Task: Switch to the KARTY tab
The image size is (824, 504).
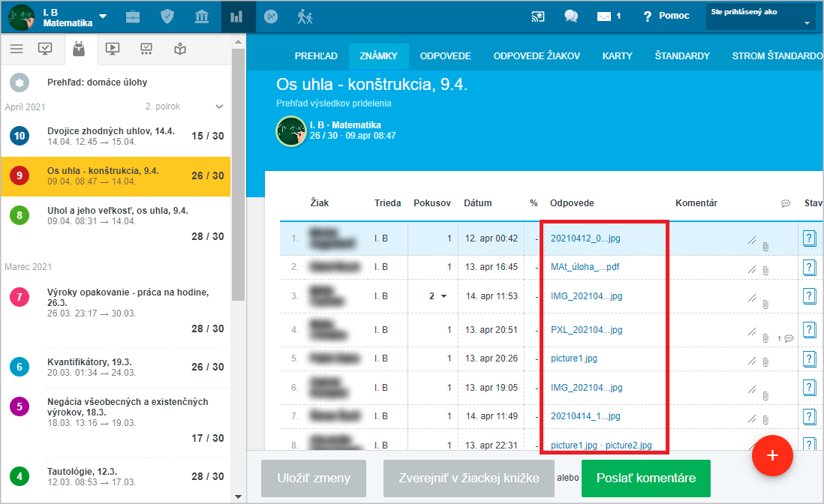Action: point(617,56)
